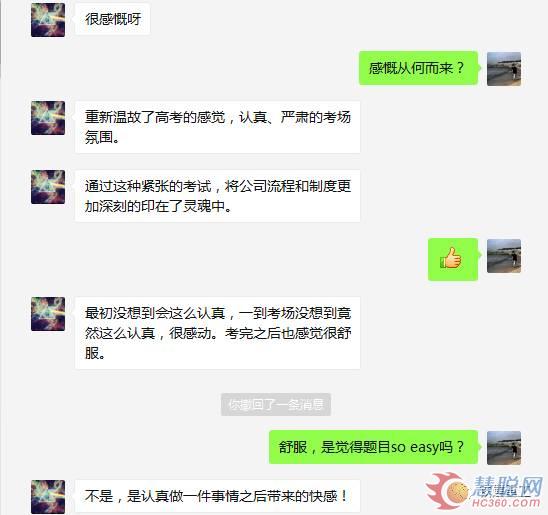This screenshot has width=548, height=515.
Task: Click the green bubble containing thumbs-up
Action: (x=453, y=259)
